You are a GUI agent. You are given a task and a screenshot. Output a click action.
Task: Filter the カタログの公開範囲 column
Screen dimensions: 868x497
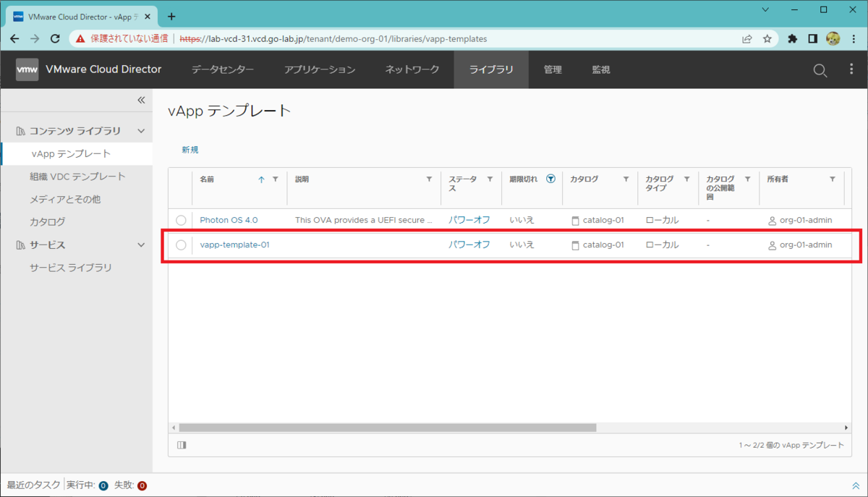pos(747,179)
